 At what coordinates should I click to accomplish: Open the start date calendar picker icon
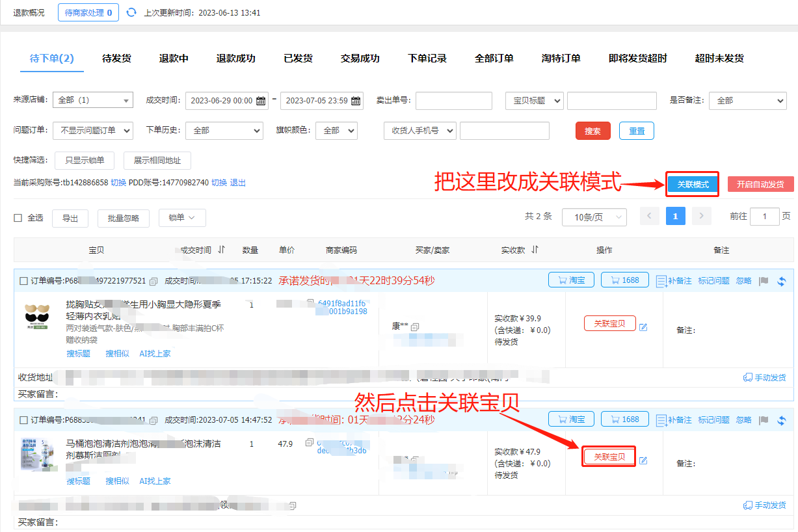(261, 101)
